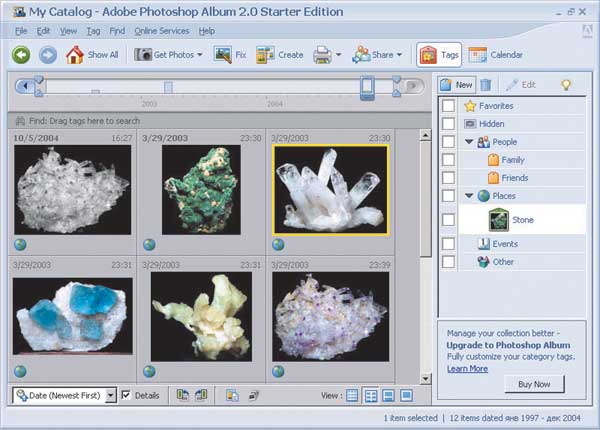The height and width of the screenshot is (430, 600).
Task: Check the Hidden tag checkbox
Action: pyautogui.click(x=448, y=124)
